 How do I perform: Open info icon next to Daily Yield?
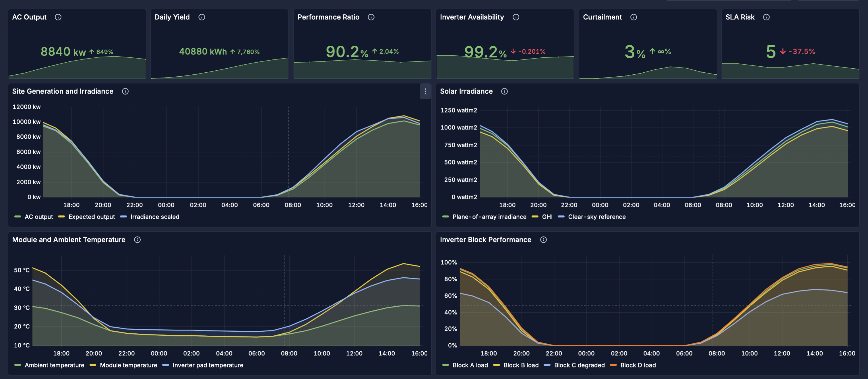pos(201,17)
